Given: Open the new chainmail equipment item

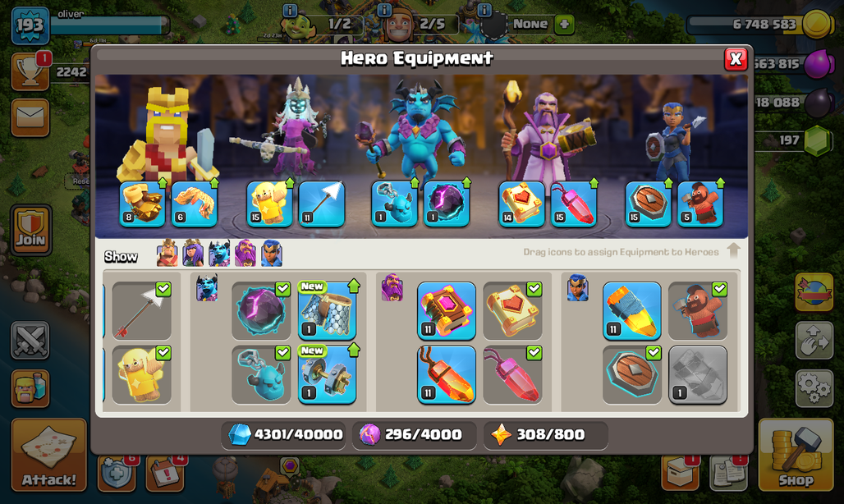Looking at the screenshot, I should tap(327, 311).
